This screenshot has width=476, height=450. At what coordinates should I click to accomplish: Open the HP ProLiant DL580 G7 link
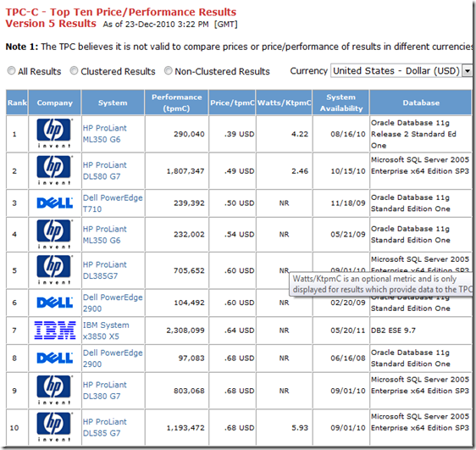click(x=105, y=170)
